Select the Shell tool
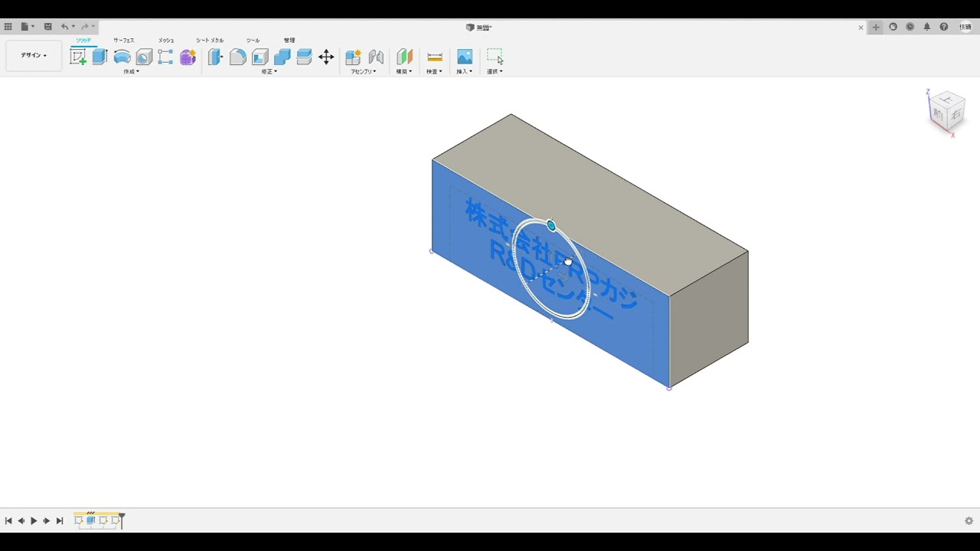The height and width of the screenshot is (551, 980). tap(260, 57)
